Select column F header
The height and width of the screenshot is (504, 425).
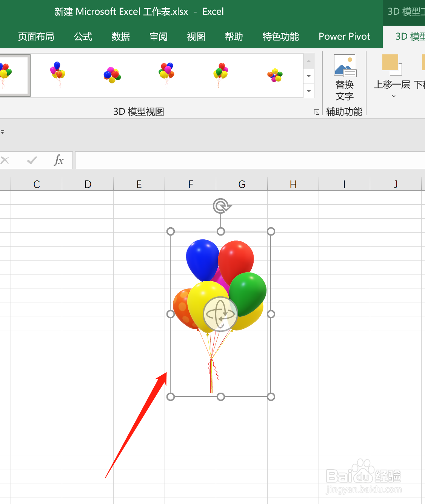coord(191,184)
